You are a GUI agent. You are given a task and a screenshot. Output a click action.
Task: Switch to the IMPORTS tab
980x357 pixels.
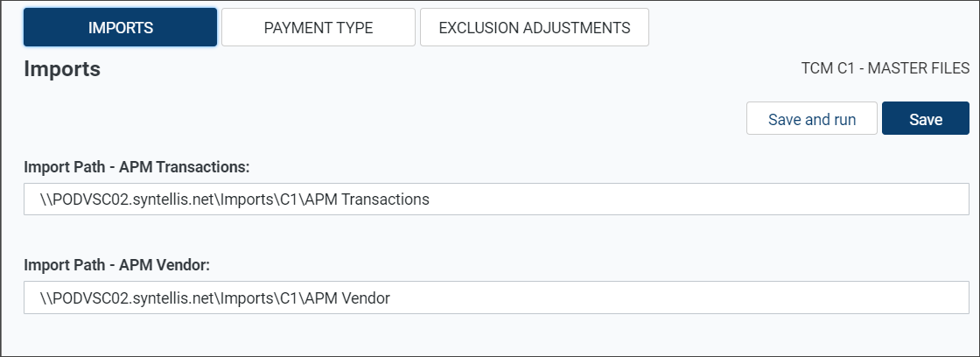121,27
